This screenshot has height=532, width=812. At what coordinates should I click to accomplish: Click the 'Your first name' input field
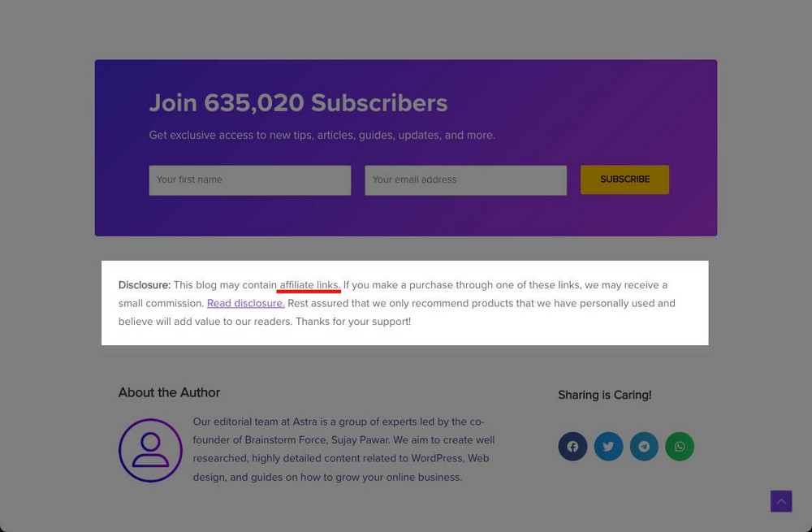click(x=249, y=179)
